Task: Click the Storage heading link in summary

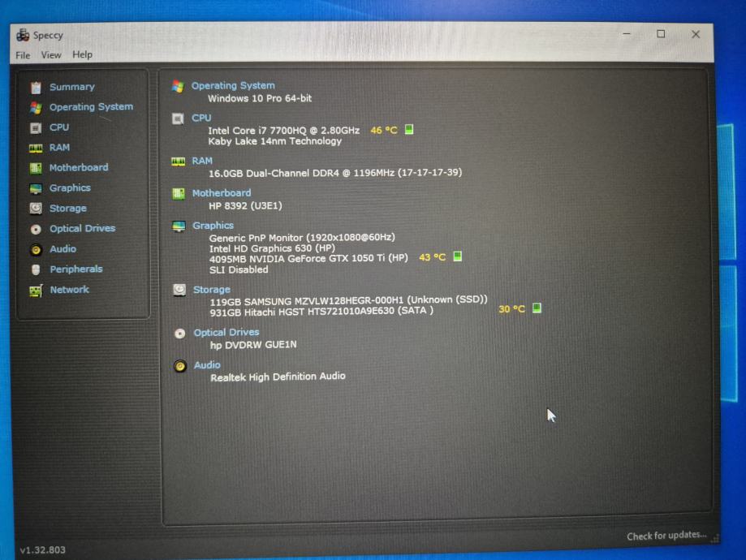Action: [x=211, y=290]
